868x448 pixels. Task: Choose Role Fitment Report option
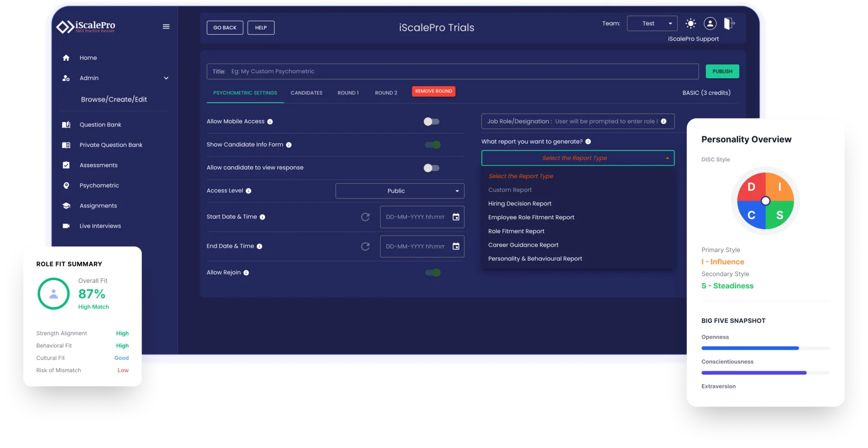coord(516,231)
